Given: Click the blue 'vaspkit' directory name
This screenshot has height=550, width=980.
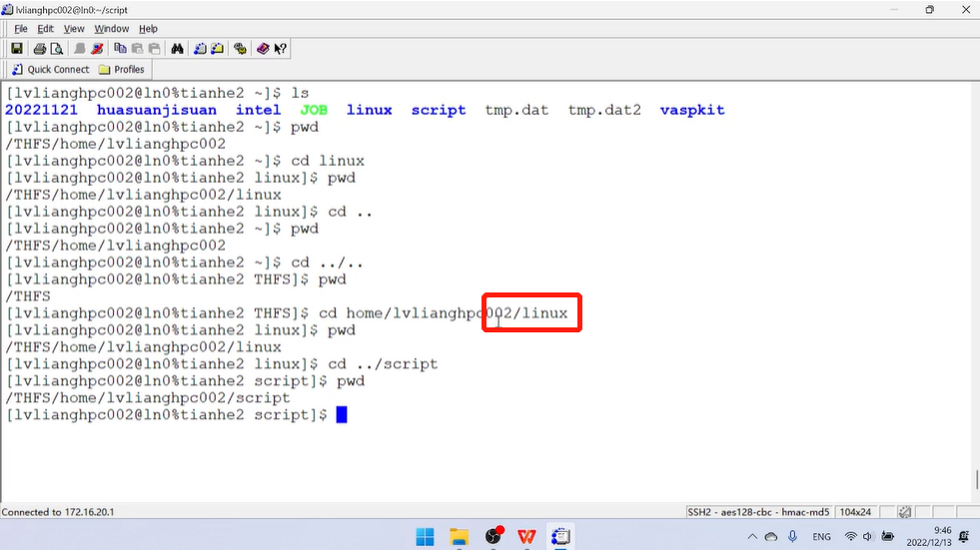Looking at the screenshot, I should point(692,111).
